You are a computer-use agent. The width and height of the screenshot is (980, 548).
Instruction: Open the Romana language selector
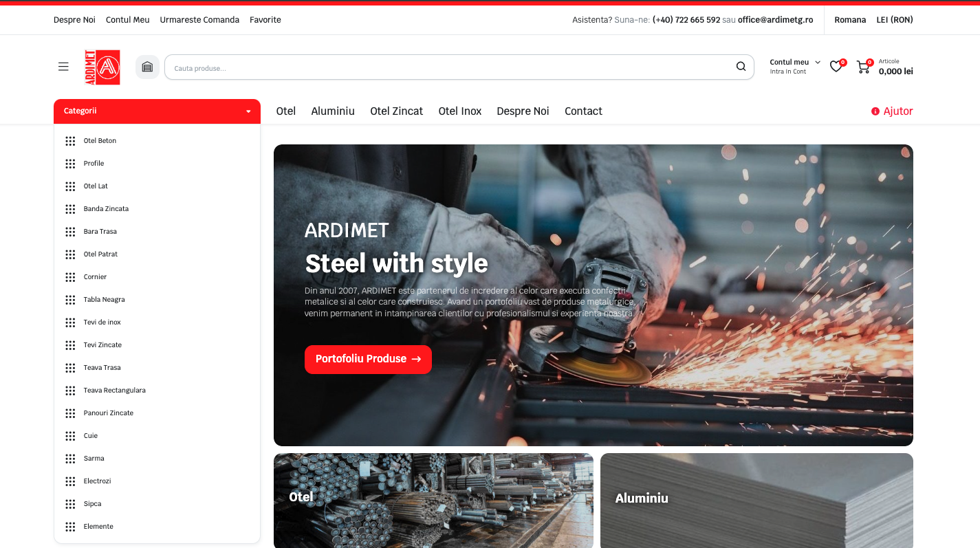coord(850,20)
